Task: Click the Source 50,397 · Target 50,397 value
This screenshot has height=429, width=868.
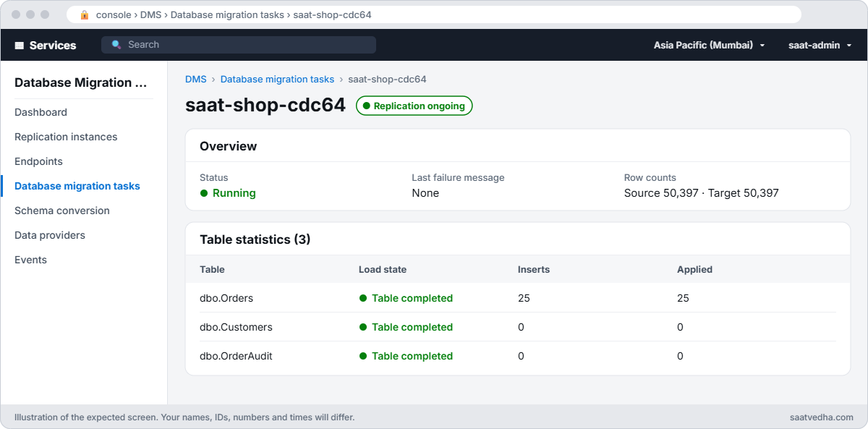Action: tap(702, 193)
